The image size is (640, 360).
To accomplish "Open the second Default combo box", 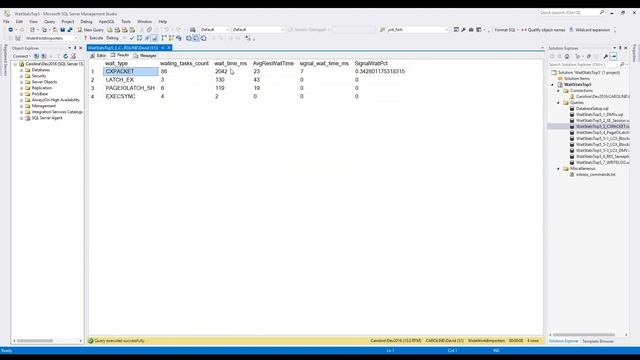I will 258,30.
